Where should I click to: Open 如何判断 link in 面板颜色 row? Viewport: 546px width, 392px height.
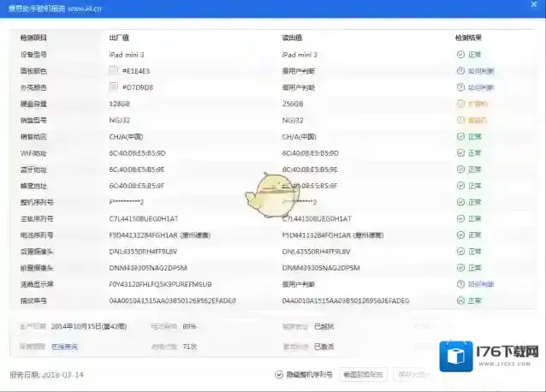(481, 71)
